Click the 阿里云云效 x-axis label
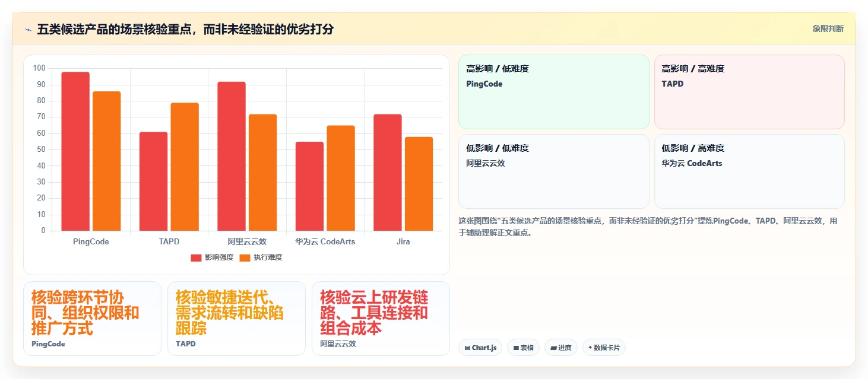Image resolution: width=868 pixels, height=379 pixels. (x=247, y=241)
